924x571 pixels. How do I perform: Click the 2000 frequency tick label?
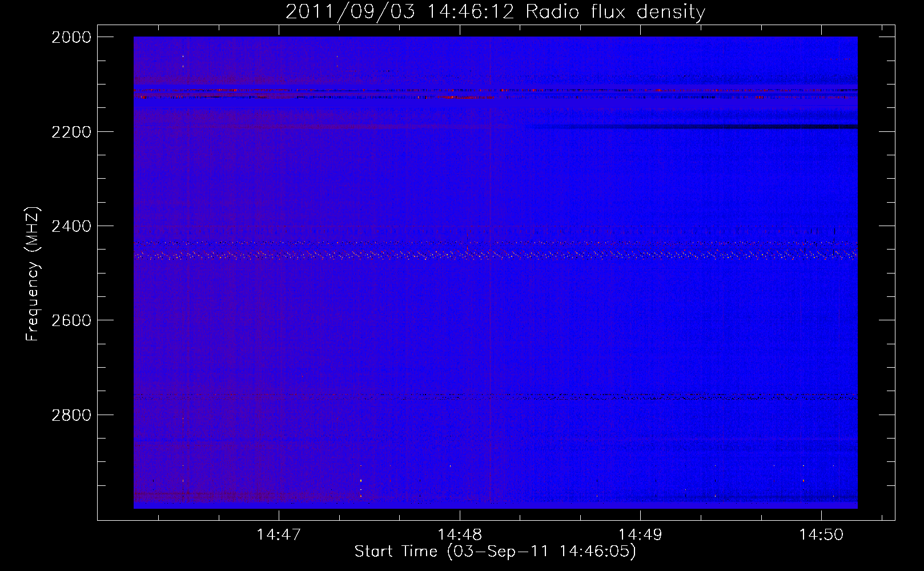tap(71, 37)
